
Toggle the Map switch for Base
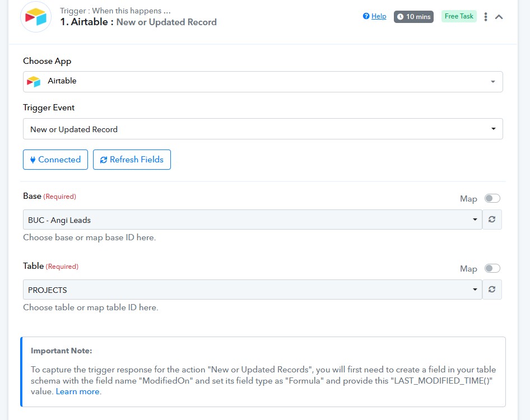pyautogui.click(x=492, y=198)
